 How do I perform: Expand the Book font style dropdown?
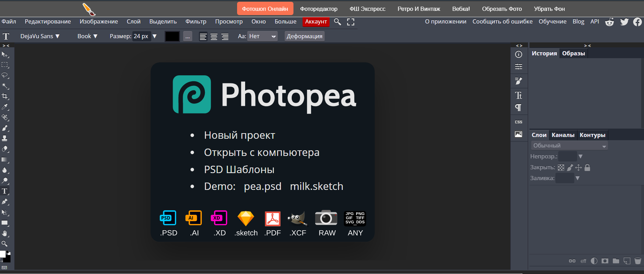click(x=87, y=36)
